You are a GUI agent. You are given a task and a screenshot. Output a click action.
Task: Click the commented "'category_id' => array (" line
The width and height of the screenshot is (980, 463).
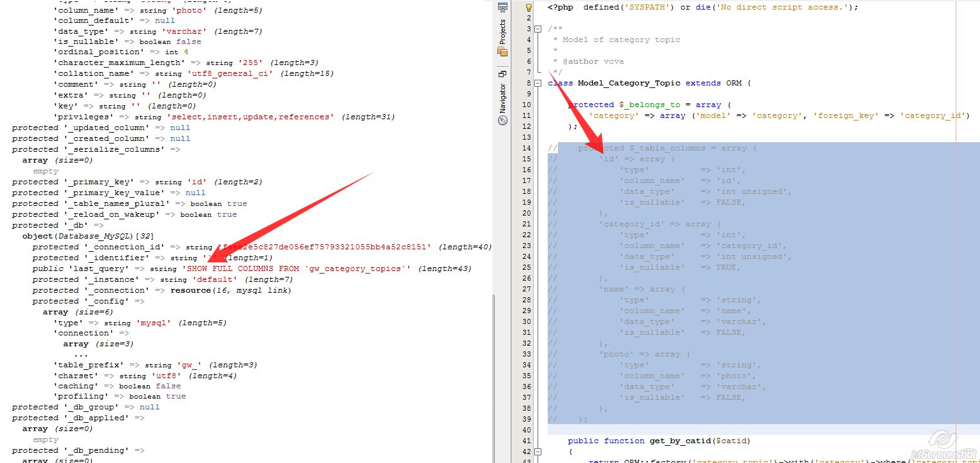[x=660, y=224]
